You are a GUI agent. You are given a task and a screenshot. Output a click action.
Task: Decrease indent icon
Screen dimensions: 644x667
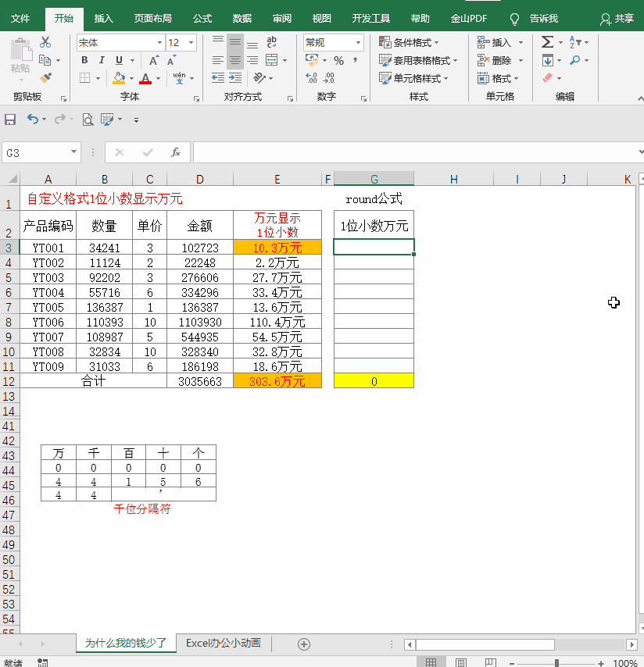point(218,78)
